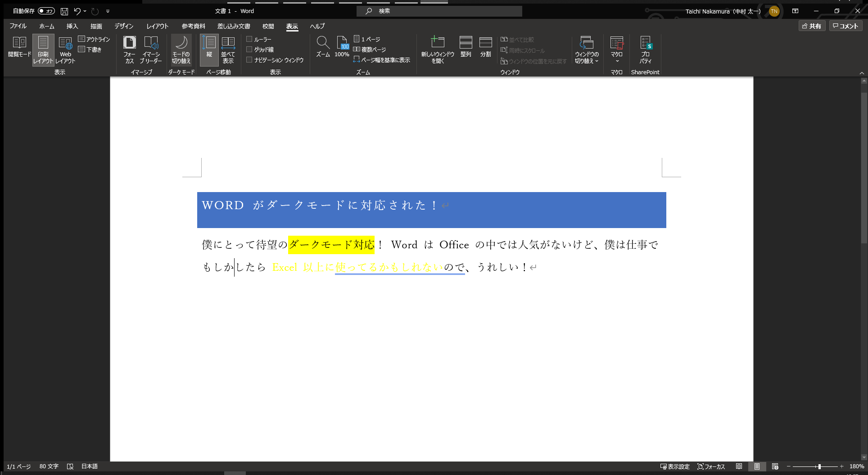
Task: Open the Macros (マクロ) dropdown
Action: 617,50
